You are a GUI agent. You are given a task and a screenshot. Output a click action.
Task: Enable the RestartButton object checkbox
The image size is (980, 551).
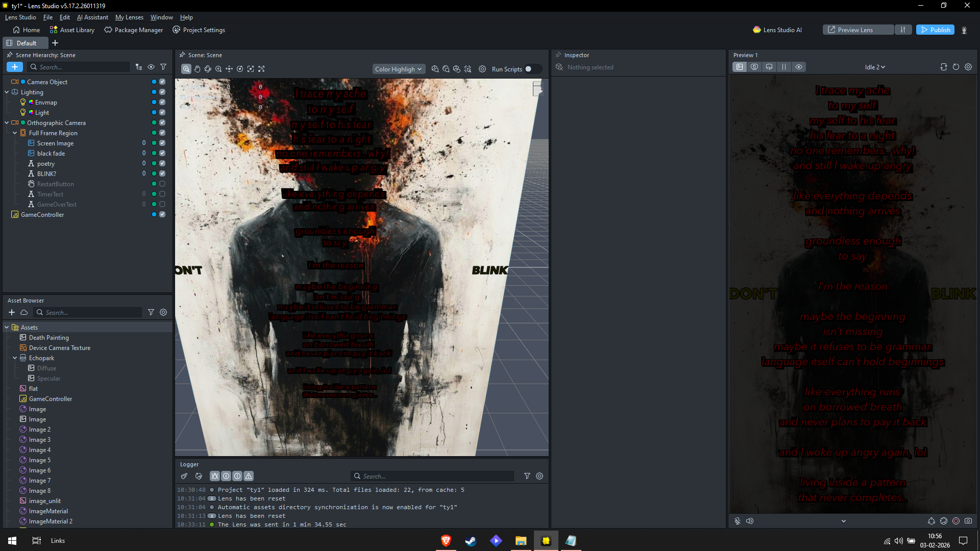[162, 184]
